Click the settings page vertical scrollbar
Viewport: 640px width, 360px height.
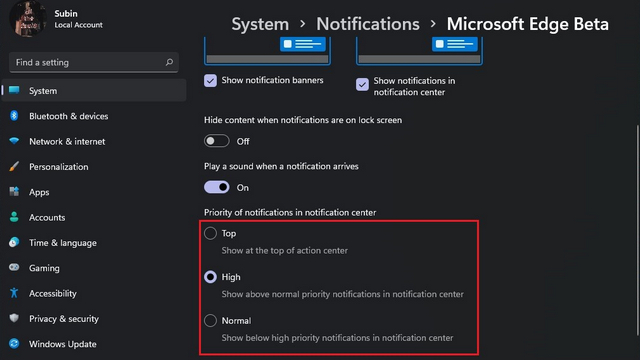click(638, 231)
